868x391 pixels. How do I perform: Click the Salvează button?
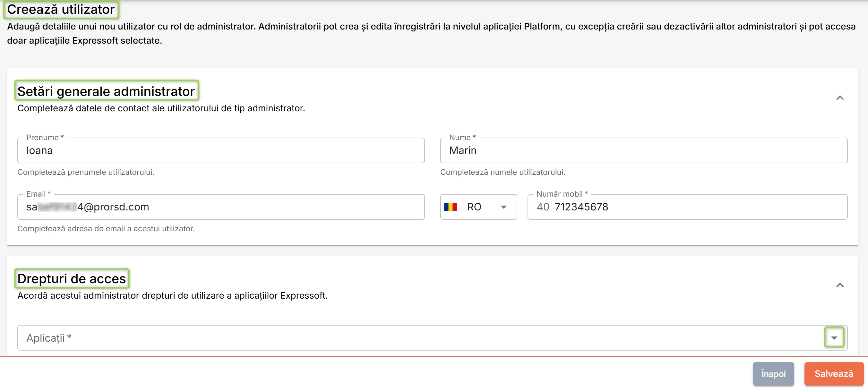pyautogui.click(x=834, y=373)
